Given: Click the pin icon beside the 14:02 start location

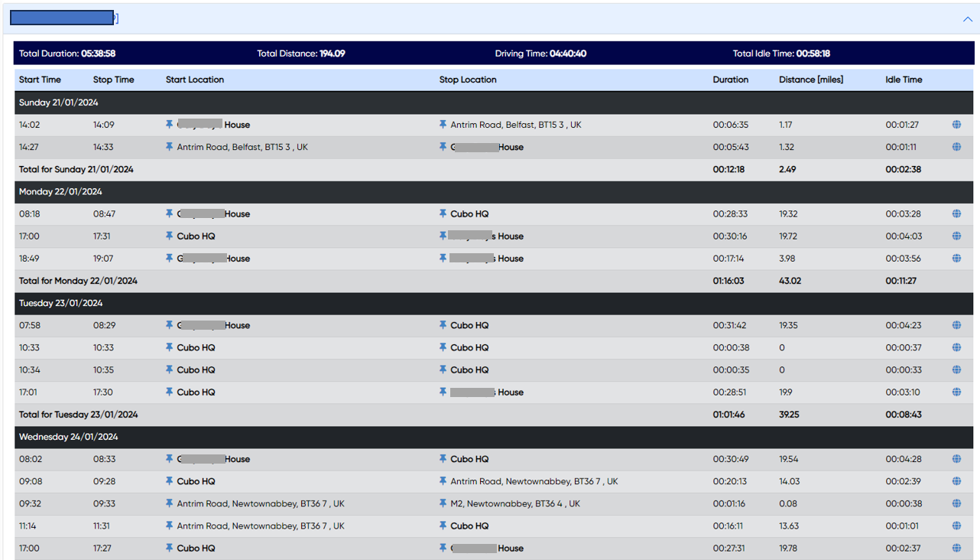Looking at the screenshot, I should coord(168,124).
